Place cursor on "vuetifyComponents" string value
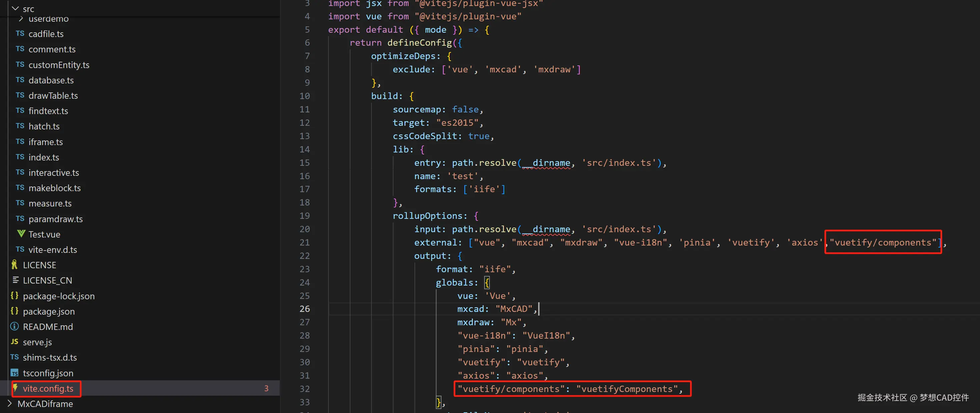Image resolution: width=980 pixels, height=413 pixels. click(627, 389)
